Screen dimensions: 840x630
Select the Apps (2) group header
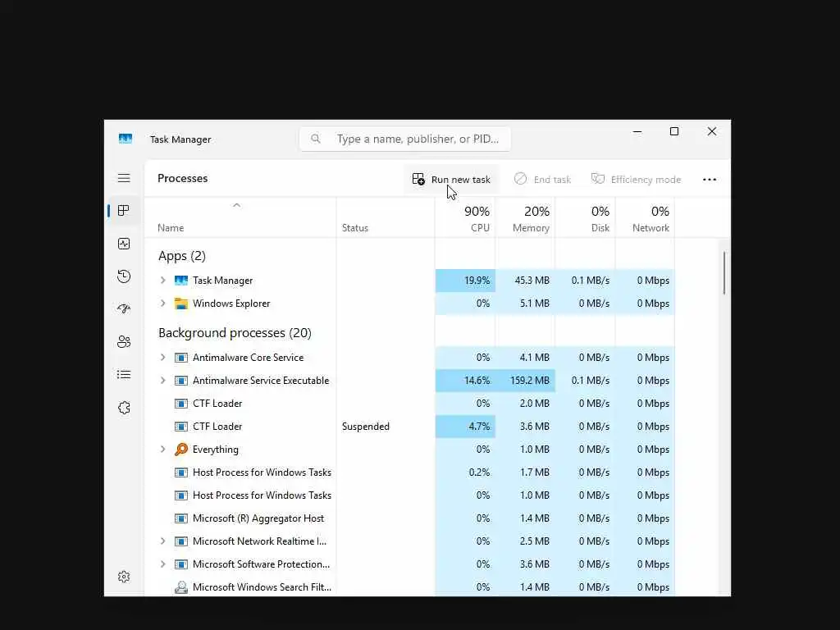pyautogui.click(x=181, y=256)
